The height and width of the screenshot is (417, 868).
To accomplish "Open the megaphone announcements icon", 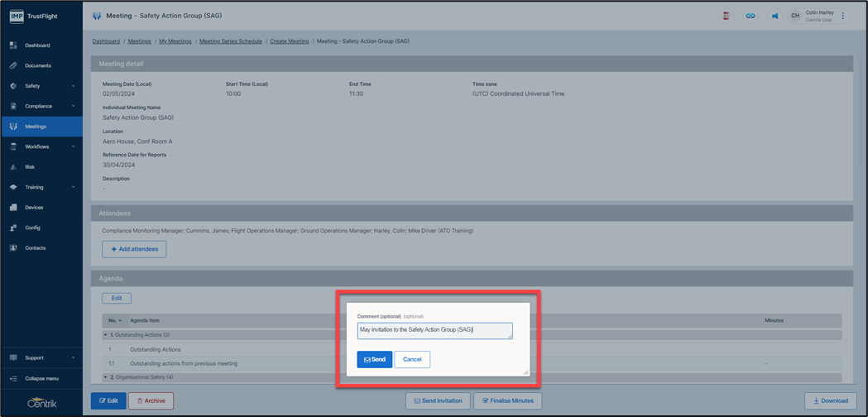I will [x=774, y=16].
